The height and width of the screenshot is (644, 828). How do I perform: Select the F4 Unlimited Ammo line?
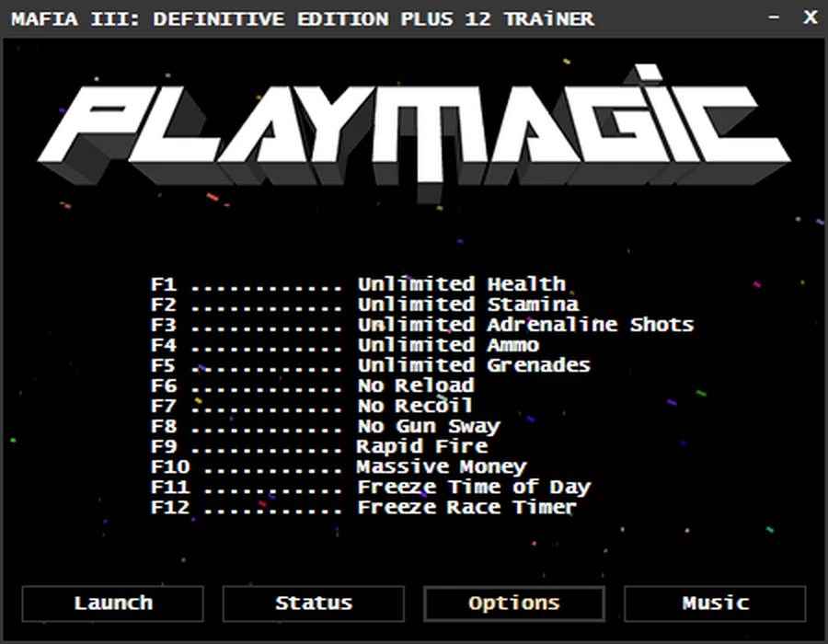[x=345, y=346]
